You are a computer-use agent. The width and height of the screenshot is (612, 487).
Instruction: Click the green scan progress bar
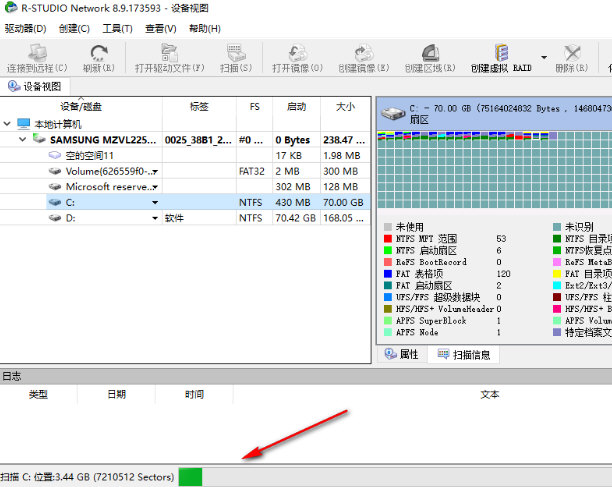click(190, 476)
